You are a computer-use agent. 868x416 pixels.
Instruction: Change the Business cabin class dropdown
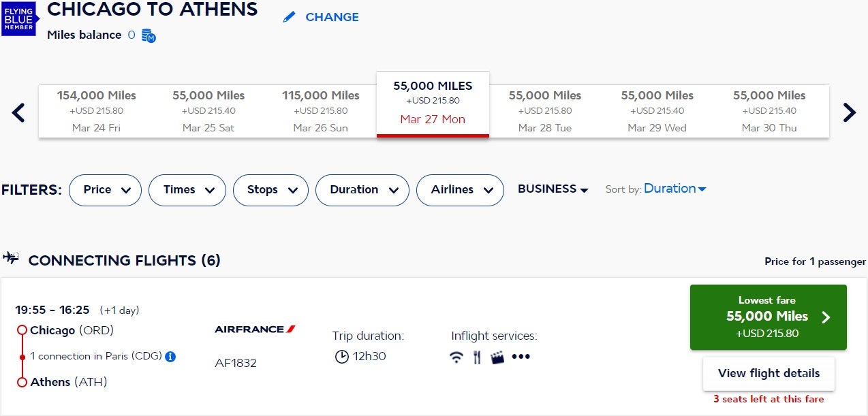pyautogui.click(x=553, y=189)
